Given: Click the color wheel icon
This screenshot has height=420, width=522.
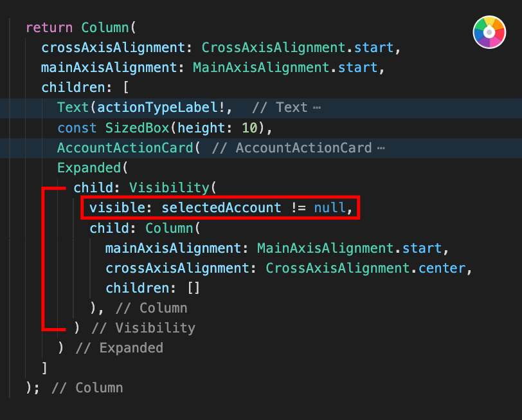Looking at the screenshot, I should tap(489, 32).
